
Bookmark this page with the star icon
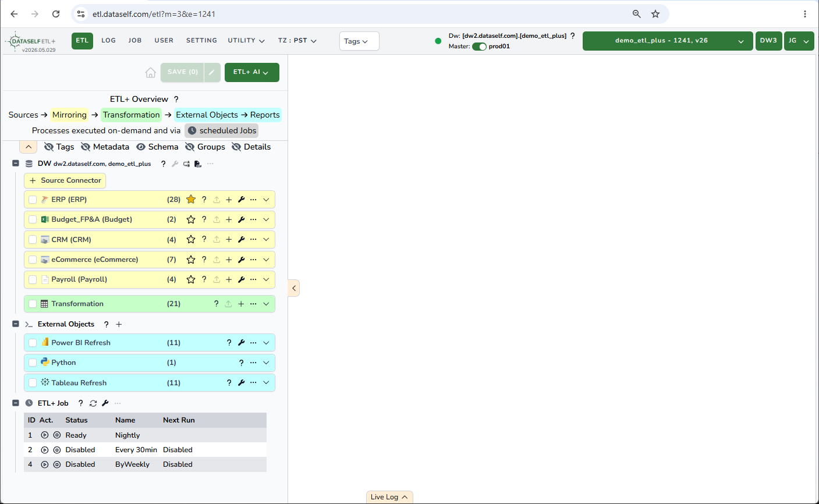[655, 14]
